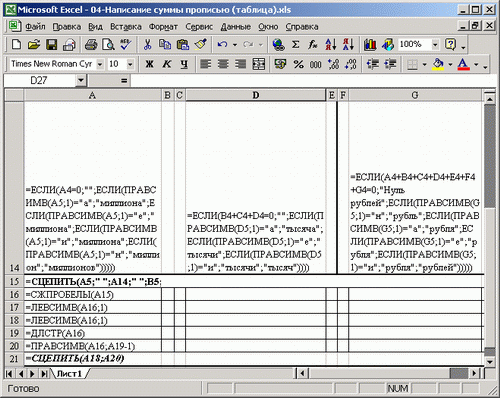Launch the Chart Wizard icon

coord(370,44)
